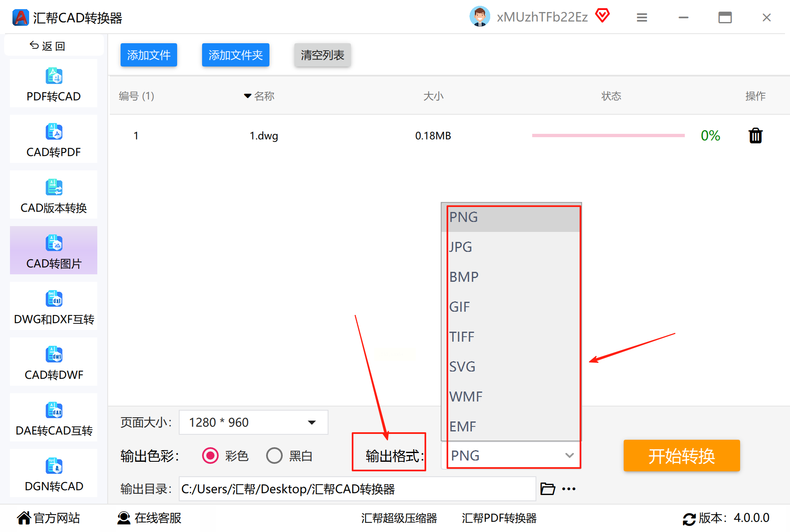Viewport: 790px width, 532px height.
Task: Click the 开始转换 orange button
Action: point(682,456)
